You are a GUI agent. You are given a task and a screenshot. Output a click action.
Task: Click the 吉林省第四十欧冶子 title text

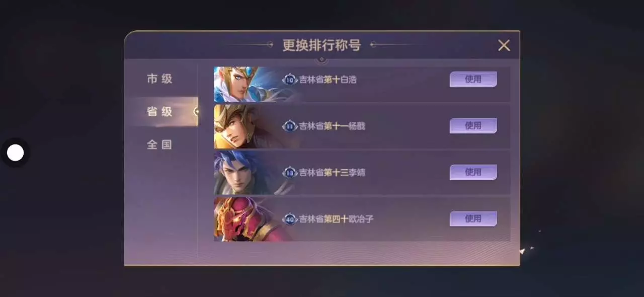[336, 219]
